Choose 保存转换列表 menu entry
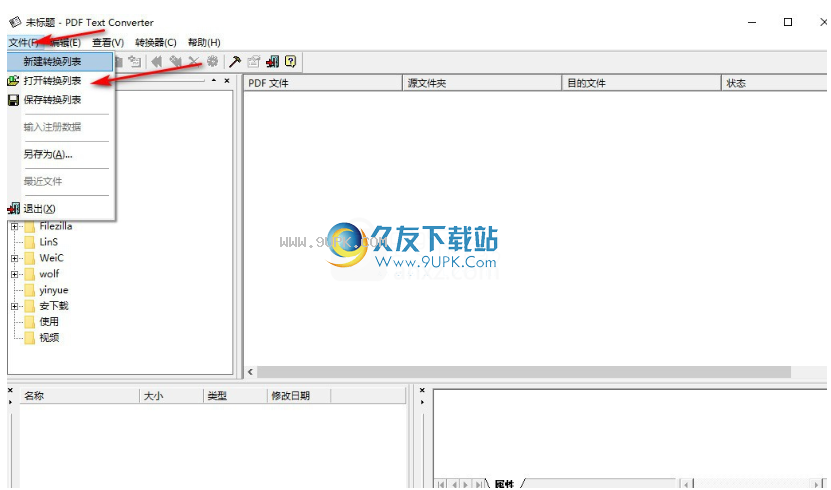This screenshot has height=490, width=831. [x=60, y=100]
